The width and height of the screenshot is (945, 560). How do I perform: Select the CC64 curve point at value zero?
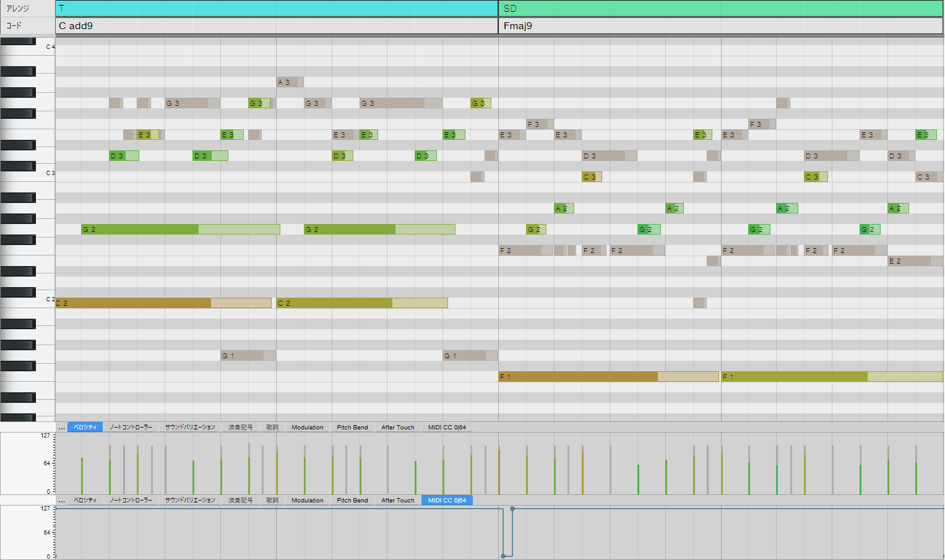pyautogui.click(x=503, y=556)
